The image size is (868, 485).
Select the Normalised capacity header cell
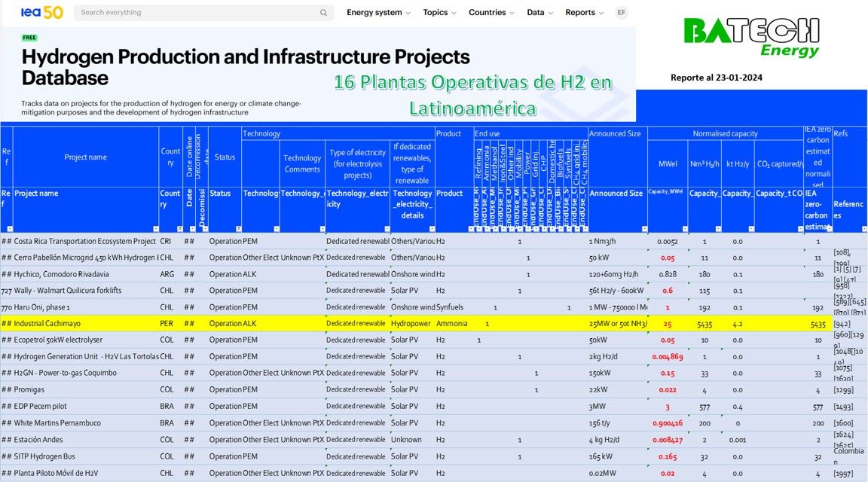(x=725, y=133)
